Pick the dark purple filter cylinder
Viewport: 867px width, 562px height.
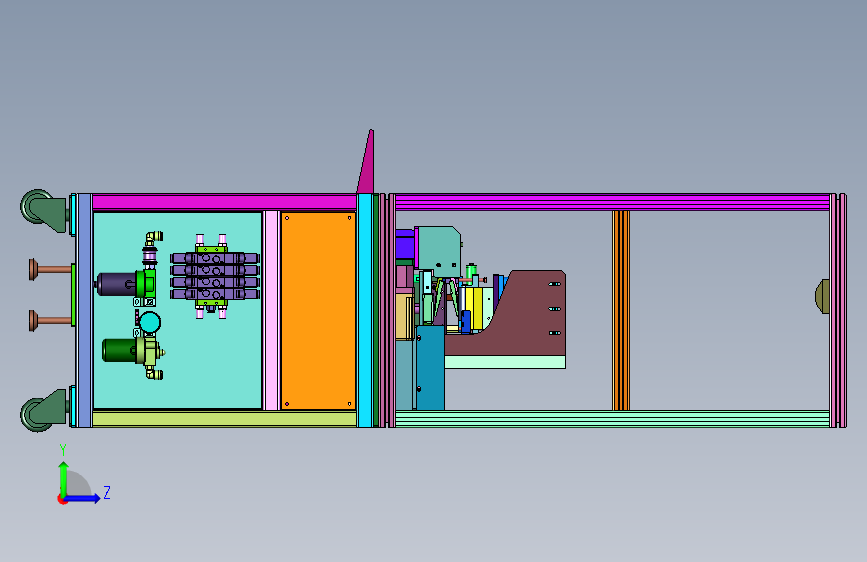tap(117, 284)
